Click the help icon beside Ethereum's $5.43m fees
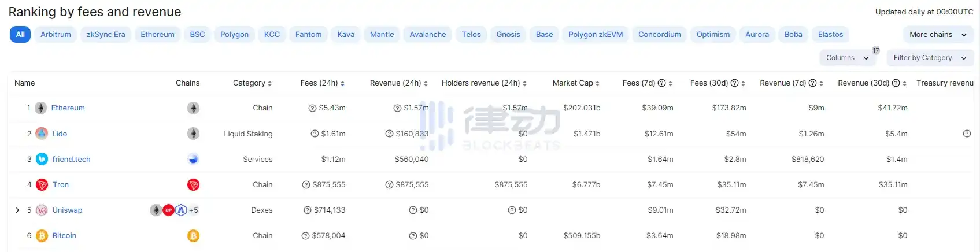Image resolution: width=980 pixels, height=252 pixels. coord(312,108)
